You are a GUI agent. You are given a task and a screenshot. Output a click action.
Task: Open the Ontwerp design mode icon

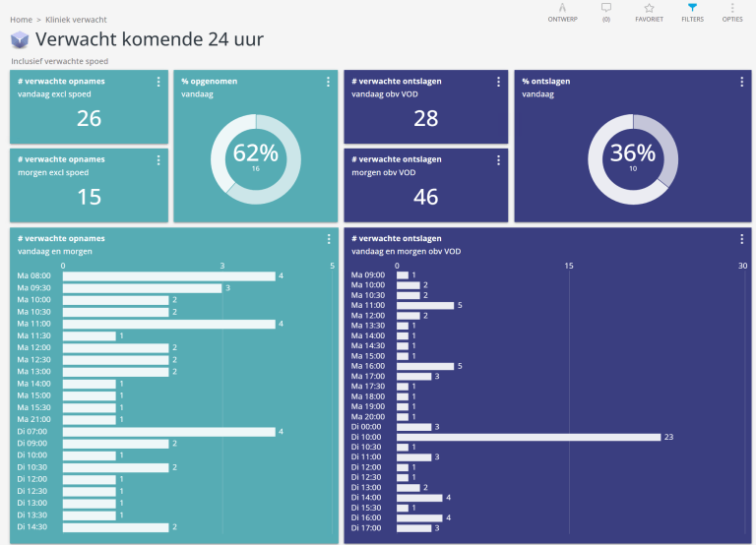pos(562,8)
